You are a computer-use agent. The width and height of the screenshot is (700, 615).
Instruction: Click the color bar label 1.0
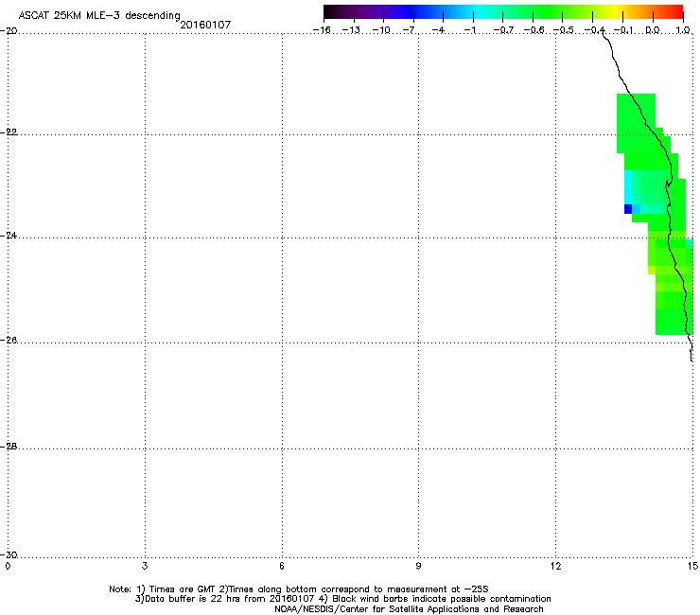[683, 30]
